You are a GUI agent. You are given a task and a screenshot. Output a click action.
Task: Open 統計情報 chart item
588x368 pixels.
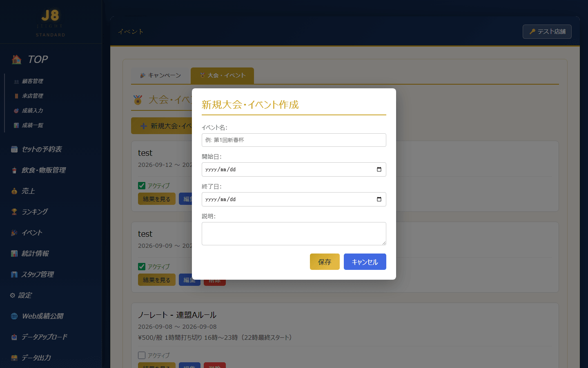[30, 254]
